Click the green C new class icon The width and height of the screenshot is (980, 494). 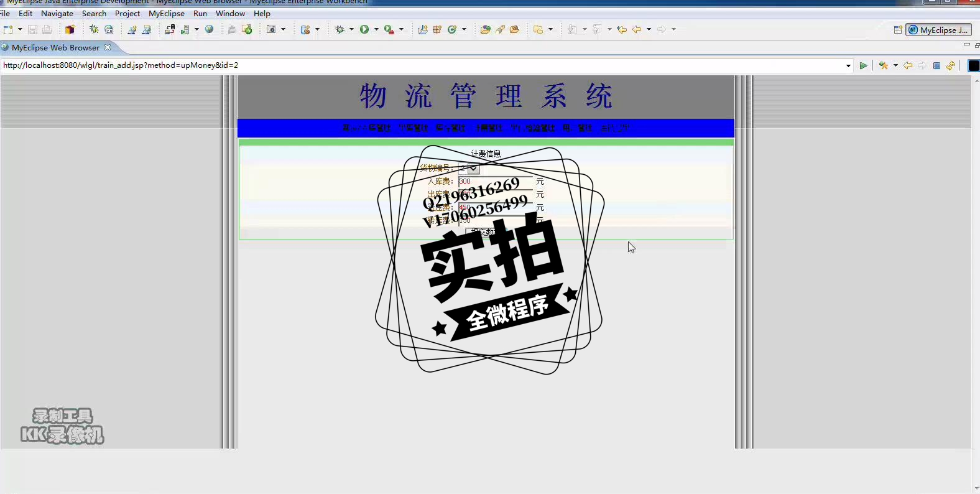(x=453, y=29)
